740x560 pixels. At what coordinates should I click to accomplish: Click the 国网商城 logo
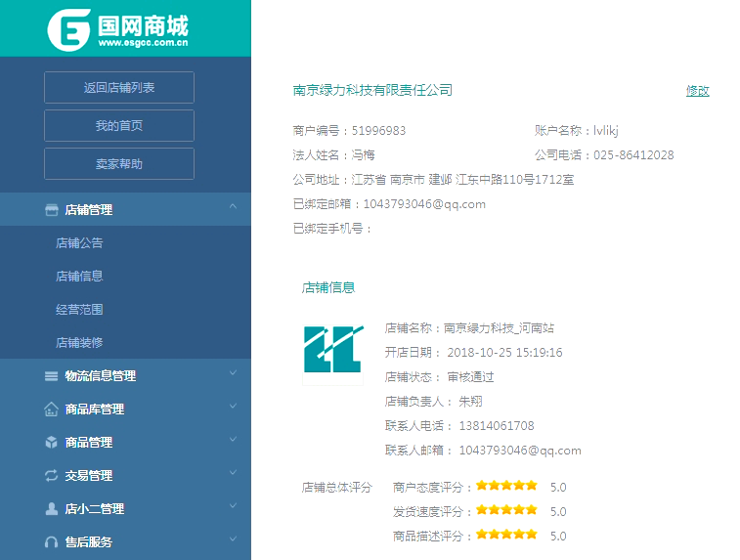[117, 29]
